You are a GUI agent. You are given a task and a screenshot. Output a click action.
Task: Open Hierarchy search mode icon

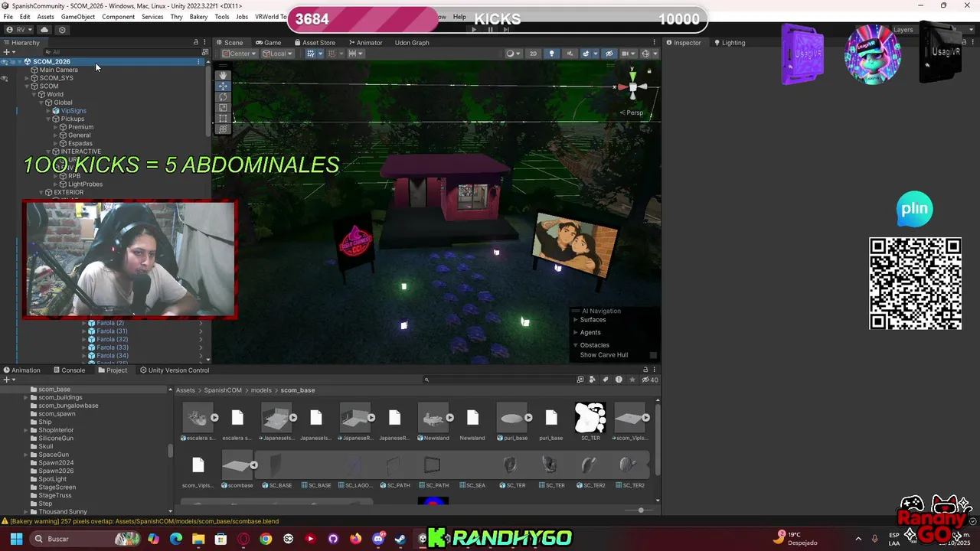(x=204, y=52)
